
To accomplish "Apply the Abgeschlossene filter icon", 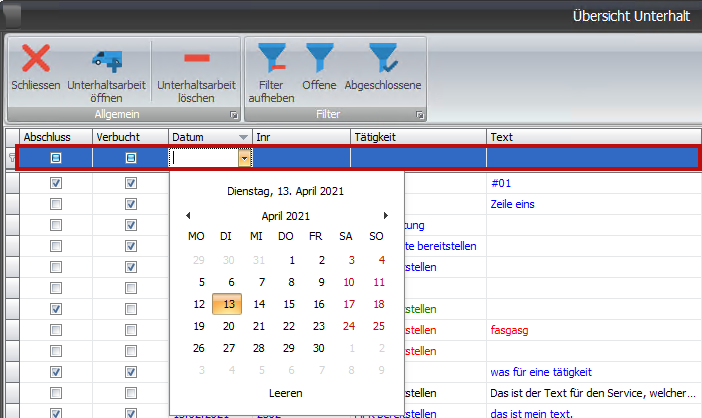I will (382, 59).
